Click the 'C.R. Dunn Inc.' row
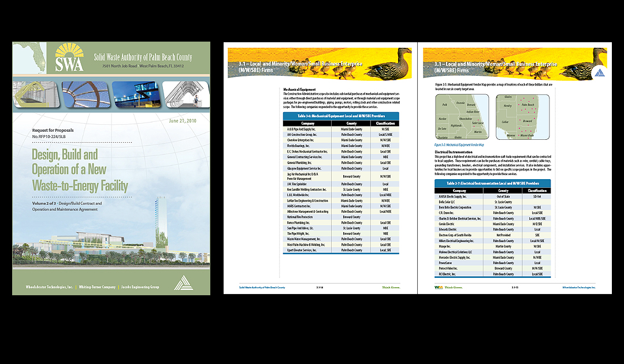The image size is (624, 364). pos(493,213)
